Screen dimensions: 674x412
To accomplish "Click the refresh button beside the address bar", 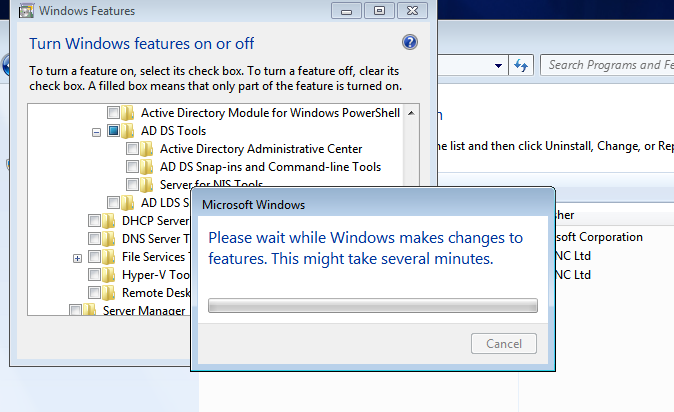I will coord(520,65).
